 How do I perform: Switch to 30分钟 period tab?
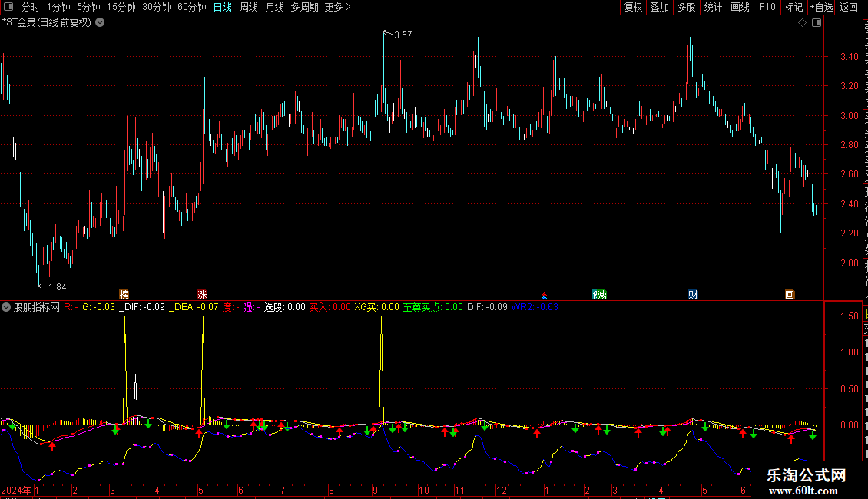(x=157, y=7)
